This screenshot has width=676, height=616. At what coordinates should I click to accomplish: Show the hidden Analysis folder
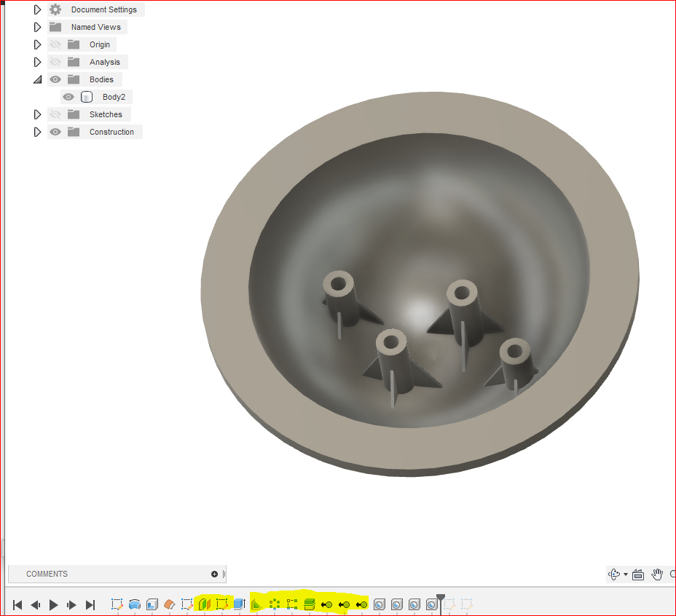click(x=55, y=62)
